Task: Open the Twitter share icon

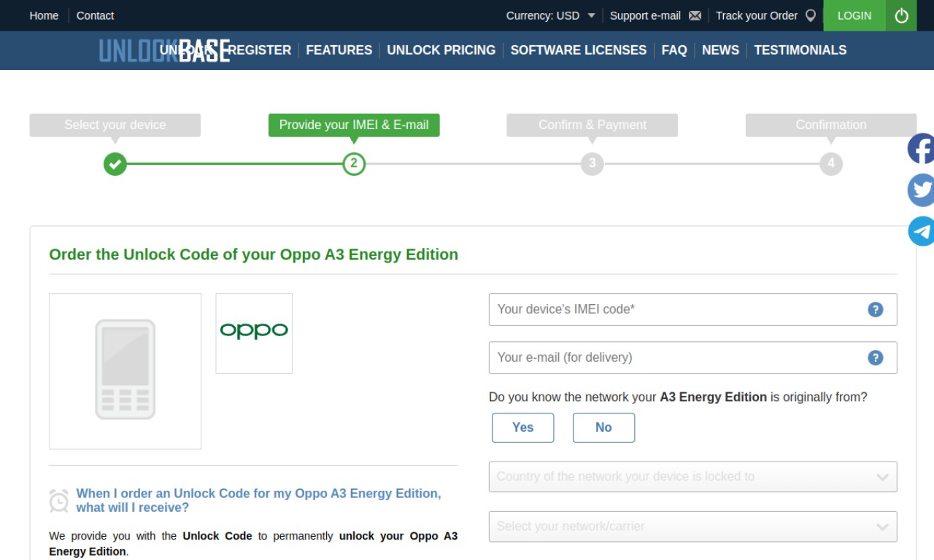Action: [x=922, y=190]
